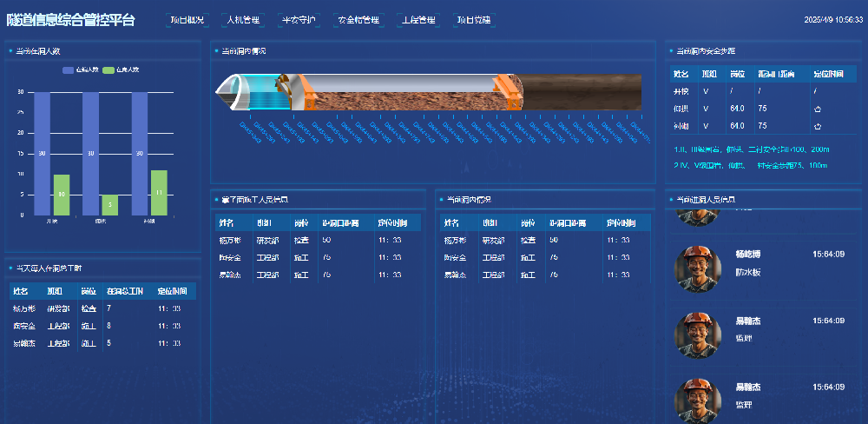Open the 项目概况 navigation tab

pos(187,19)
